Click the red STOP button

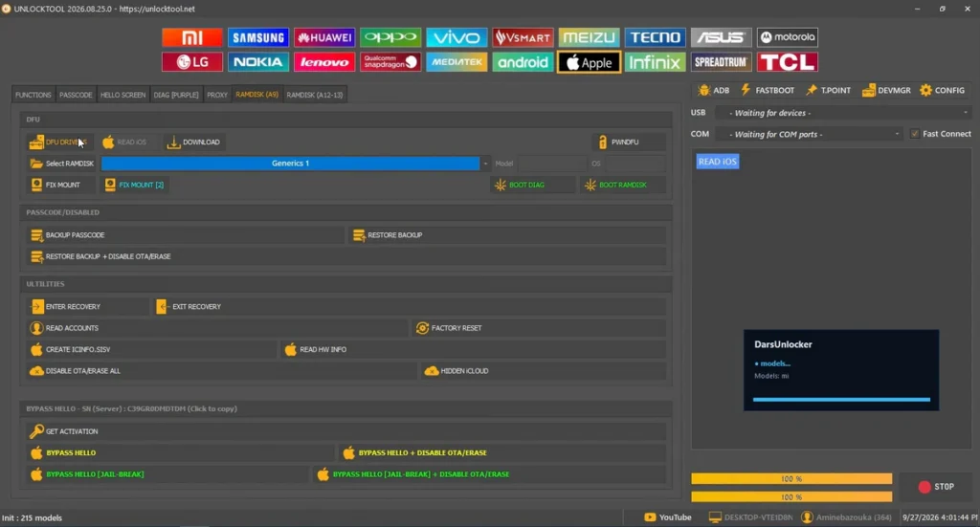(936, 487)
